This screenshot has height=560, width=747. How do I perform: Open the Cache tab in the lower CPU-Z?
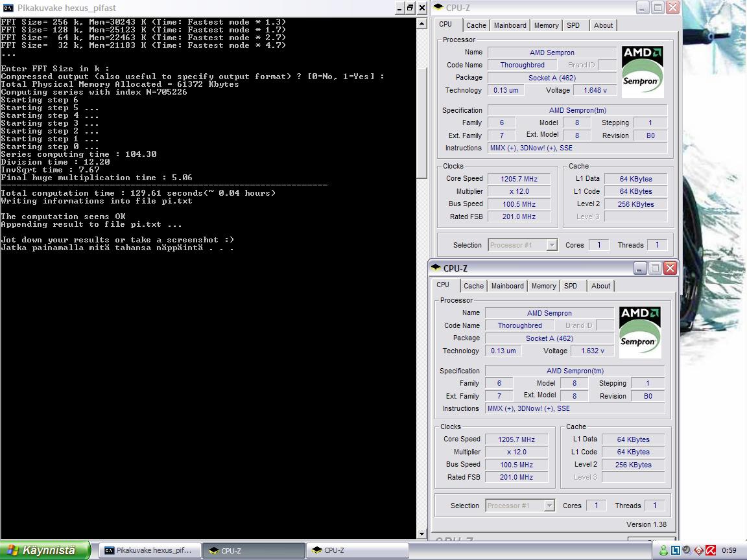tap(473, 286)
